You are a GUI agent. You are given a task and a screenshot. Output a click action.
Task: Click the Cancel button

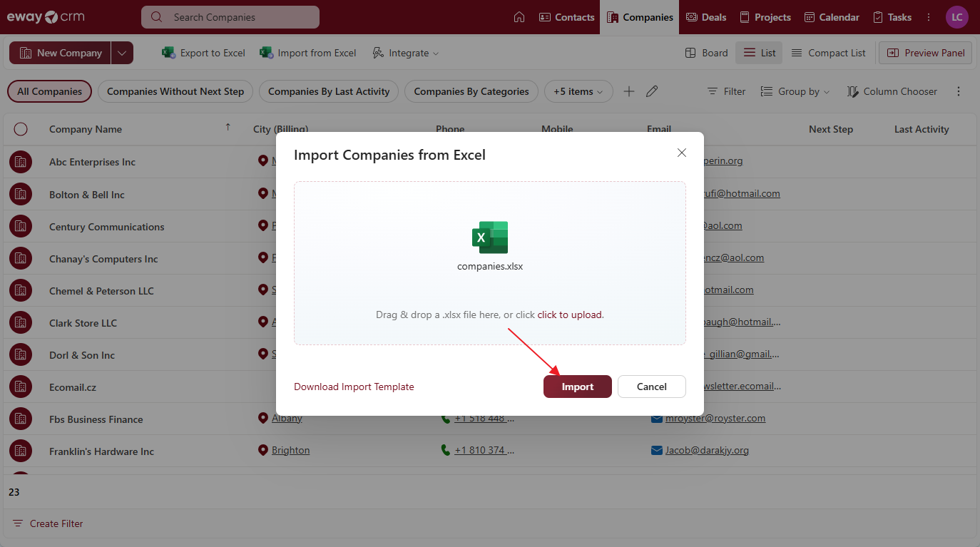pyautogui.click(x=652, y=387)
